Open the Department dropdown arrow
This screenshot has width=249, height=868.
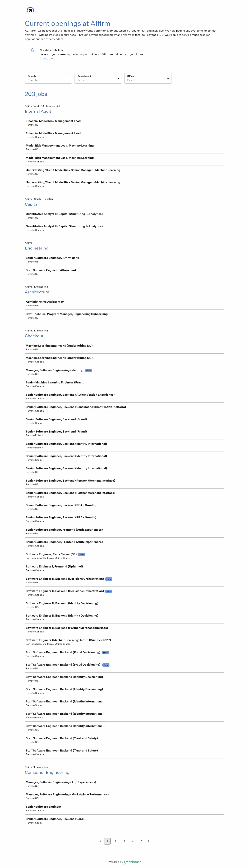(118, 78)
